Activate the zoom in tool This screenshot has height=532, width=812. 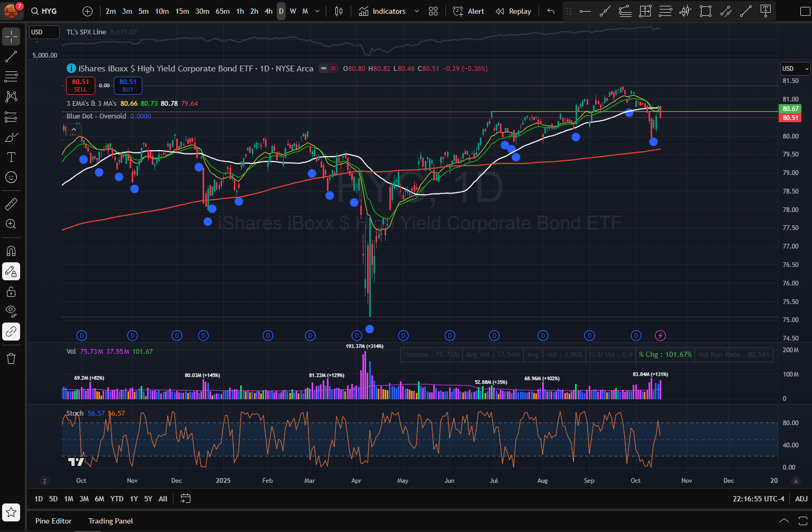(11, 224)
